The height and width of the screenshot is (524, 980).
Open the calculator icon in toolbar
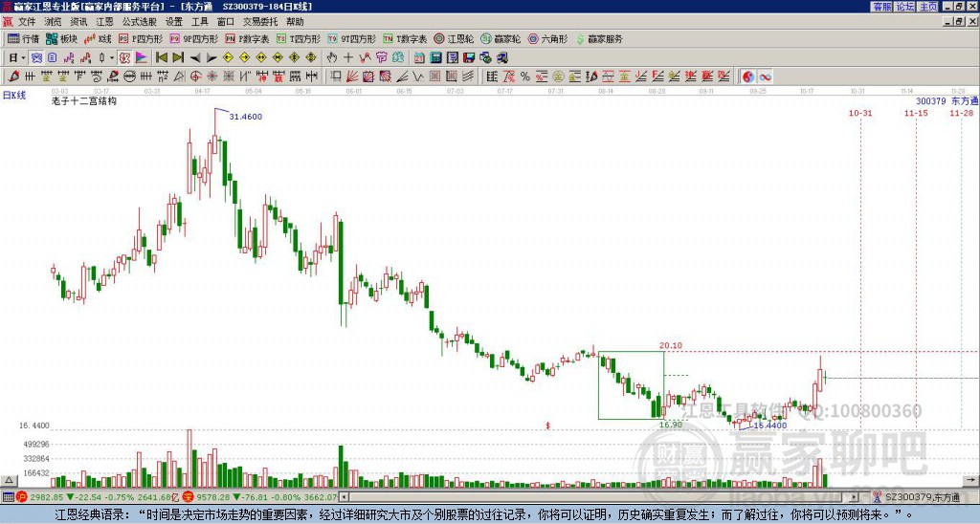435,58
